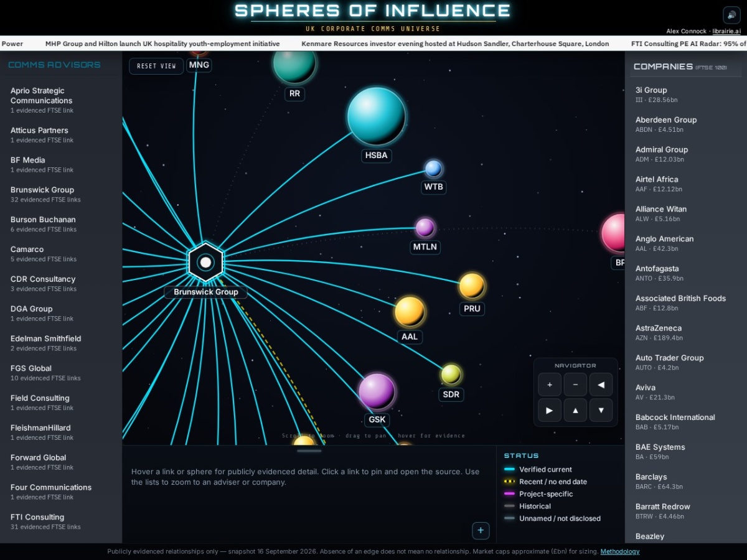Viewport: 747px width, 560px height.
Task: Choose FleishmanHillard adviser
Action: [x=61, y=432]
